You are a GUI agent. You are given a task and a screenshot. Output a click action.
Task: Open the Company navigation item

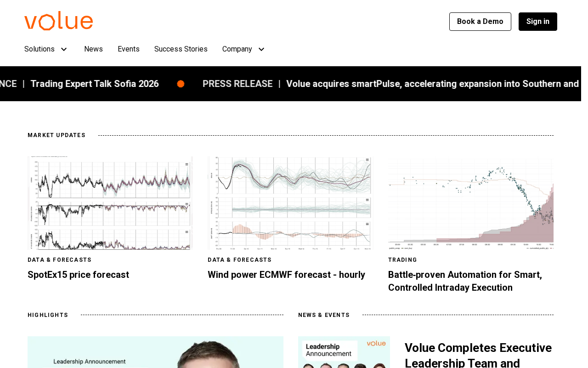[237, 49]
